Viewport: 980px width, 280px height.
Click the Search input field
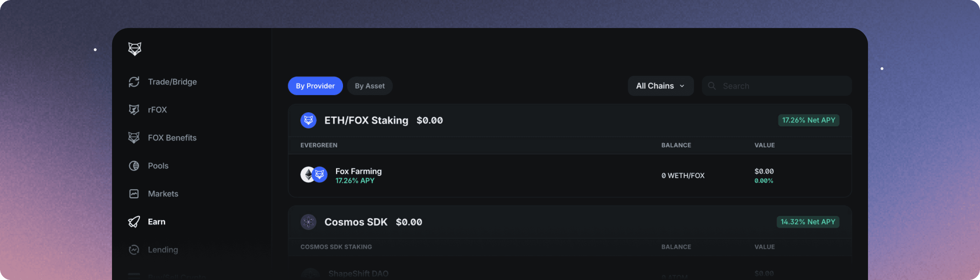(784, 86)
